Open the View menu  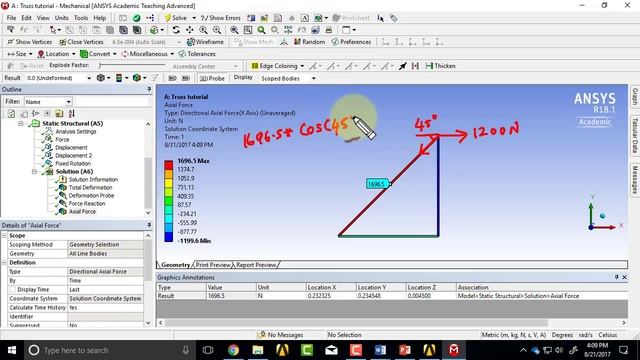tap(43, 18)
